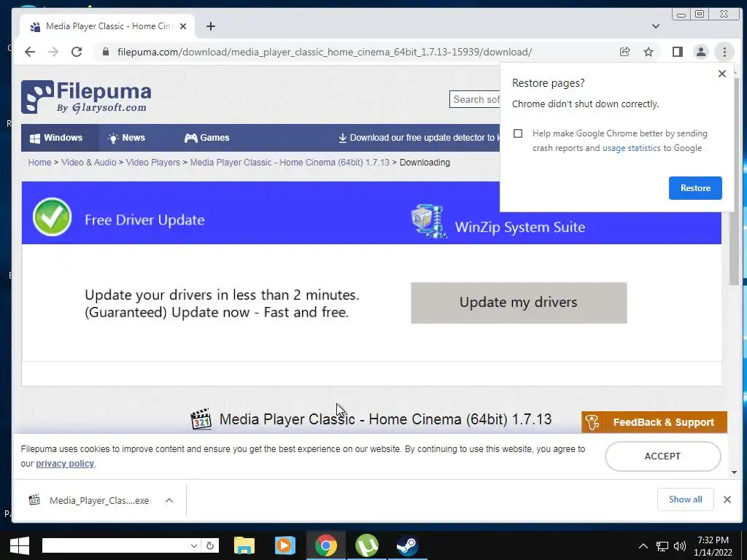747x560 pixels.
Task: Open the Chrome three-dot menu
Action: pos(724,52)
